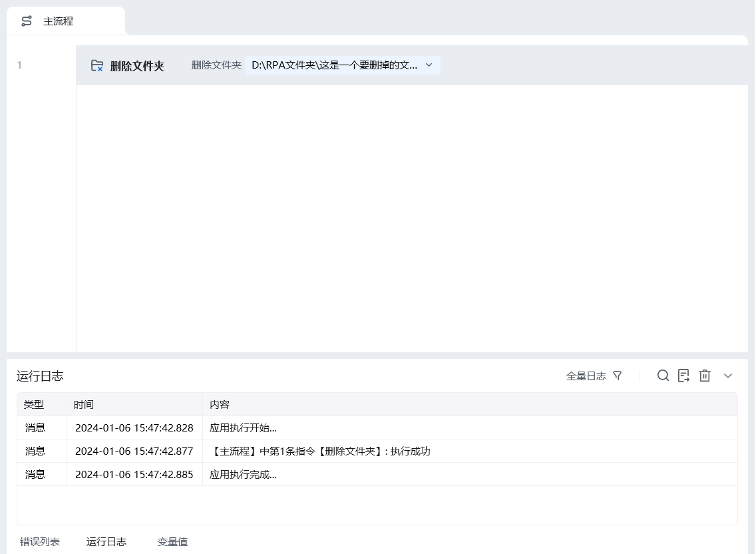Click the main flow icon beside 主流程
This screenshot has width=756, height=554.
coord(27,21)
